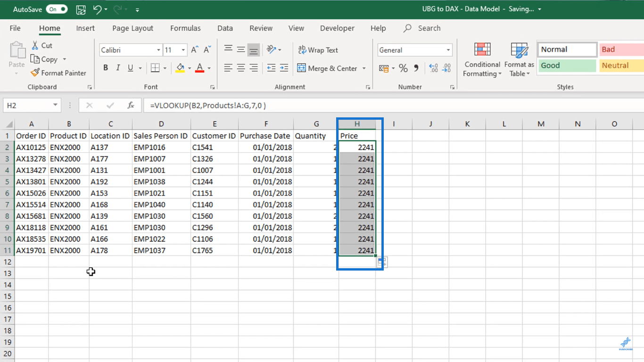Expand the Name Box dropdown arrow
Image resolution: width=644 pixels, height=362 pixels.
(x=55, y=105)
